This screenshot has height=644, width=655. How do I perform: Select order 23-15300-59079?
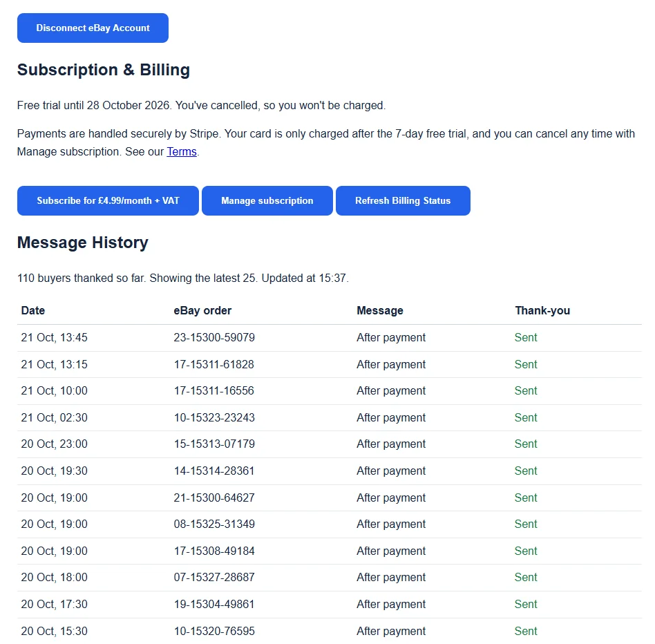214,337
